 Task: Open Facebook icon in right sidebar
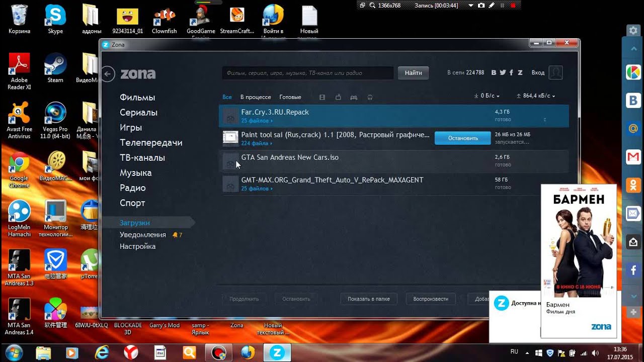tap(633, 270)
